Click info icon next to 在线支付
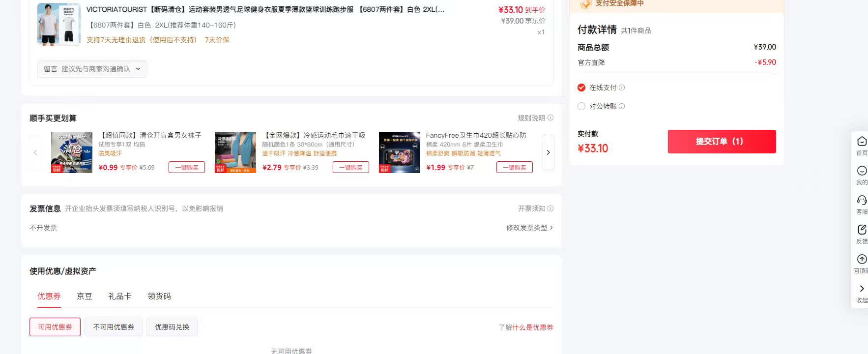The height and width of the screenshot is (354, 868). 622,88
